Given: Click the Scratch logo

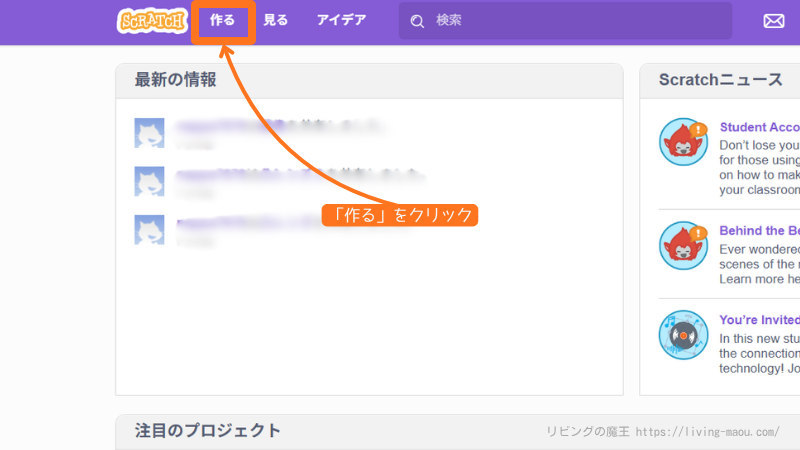Looking at the screenshot, I should coord(150,20).
